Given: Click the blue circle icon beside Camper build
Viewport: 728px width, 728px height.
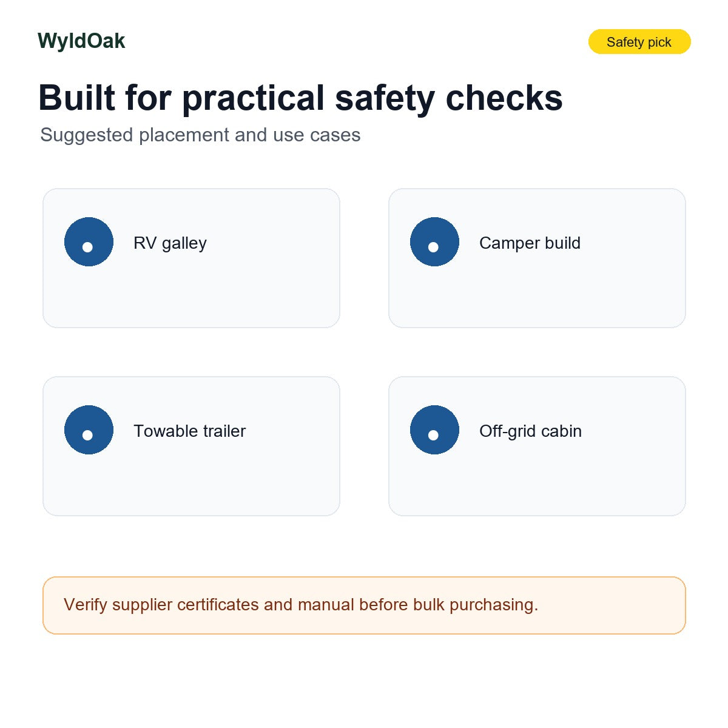Looking at the screenshot, I should click(434, 241).
